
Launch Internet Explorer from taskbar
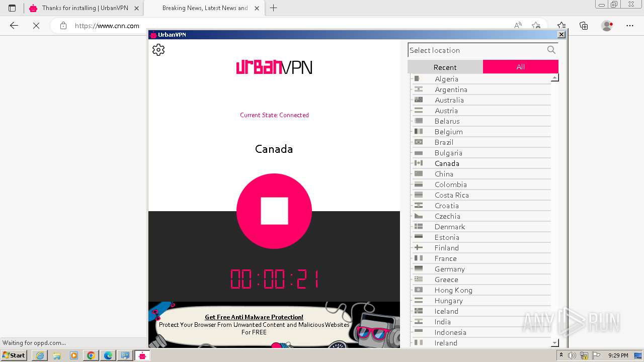pyautogui.click(x=40, y=355)
